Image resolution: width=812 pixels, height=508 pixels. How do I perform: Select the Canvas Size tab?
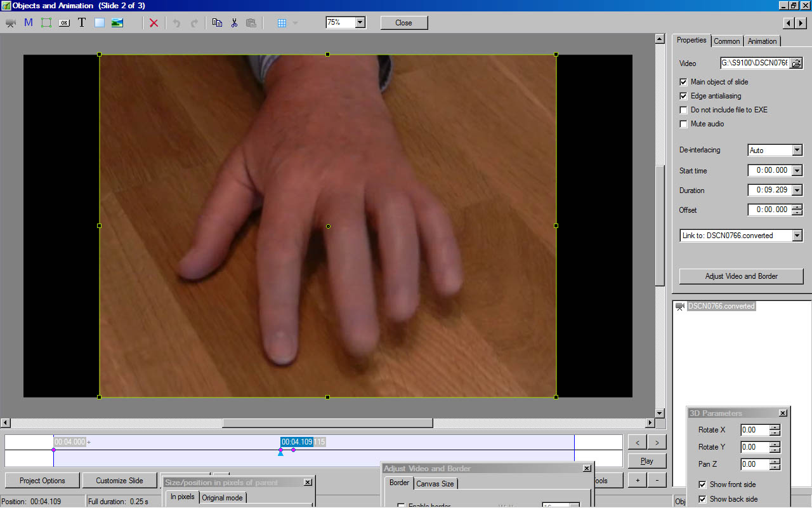(x=435, y=484)
